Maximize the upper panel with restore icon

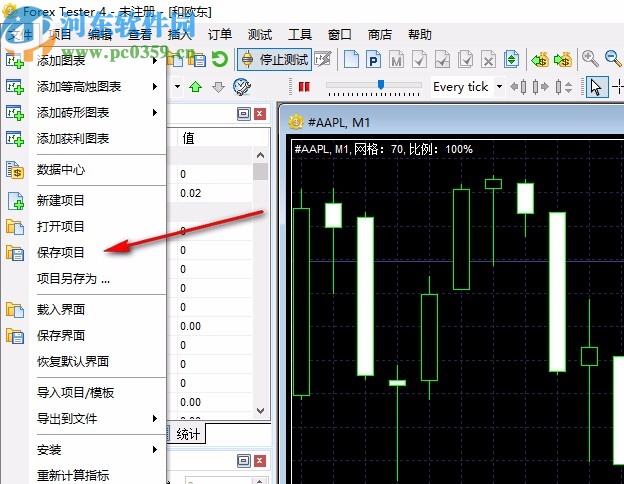pyautogui.click(x=244, y=114)
